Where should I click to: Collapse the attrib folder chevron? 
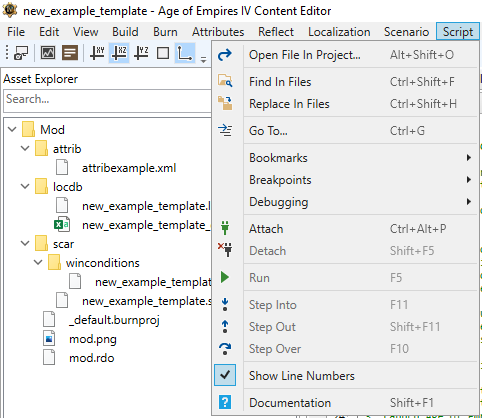coord(25,148)
